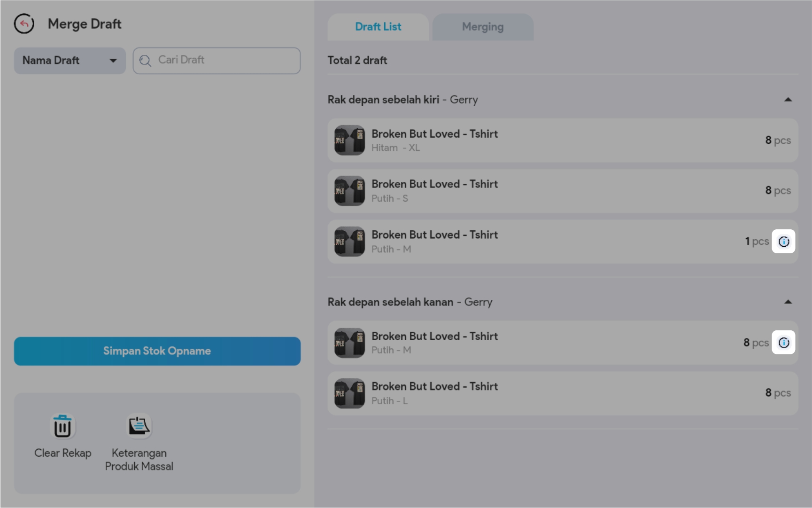Click info icon for 8 pcs Putih - M

[783, 343]
